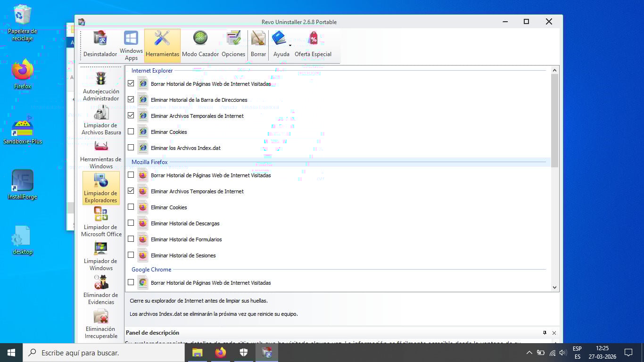Open Eliminador de Evidencias tool
This screenshot has height=362, width=644.
(101, 290)
